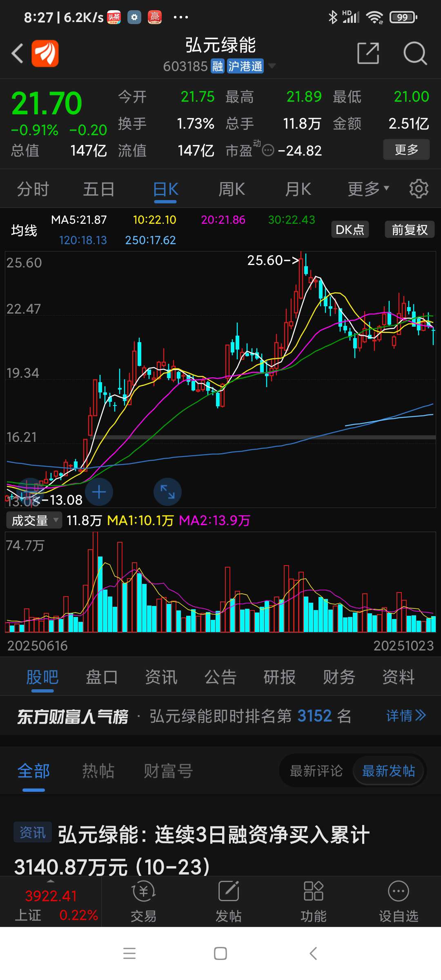Switch to 月K chart tab
The image size is (441, 980).
click(x=298, y=189)
